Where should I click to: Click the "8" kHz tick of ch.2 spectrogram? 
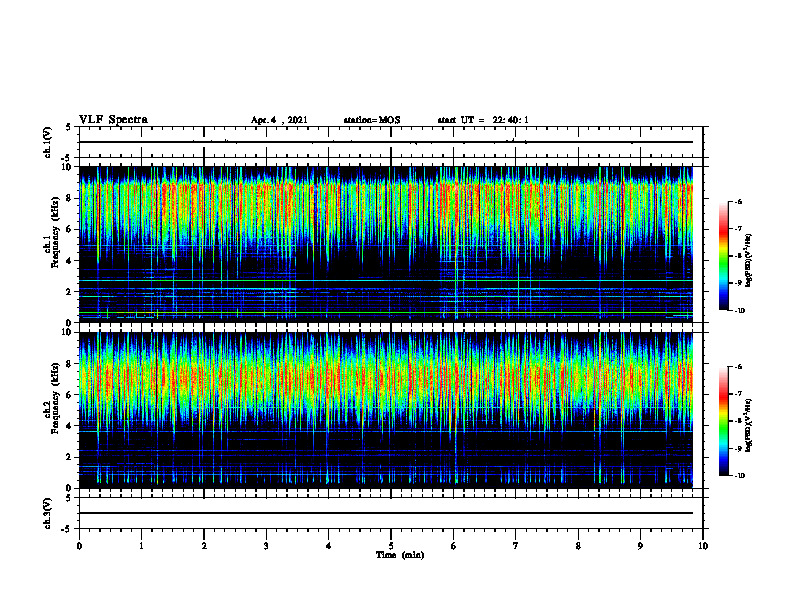pos(70,364)
